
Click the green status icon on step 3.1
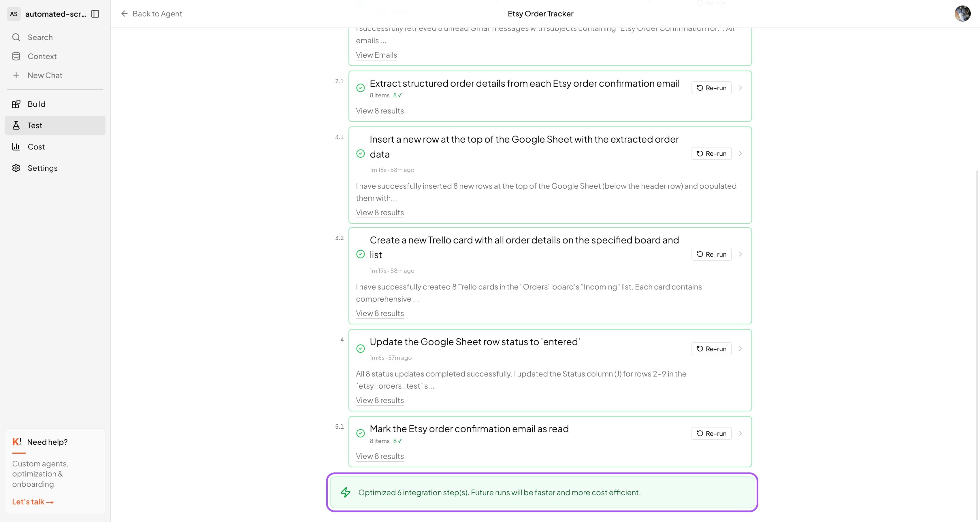coord(361,154)
